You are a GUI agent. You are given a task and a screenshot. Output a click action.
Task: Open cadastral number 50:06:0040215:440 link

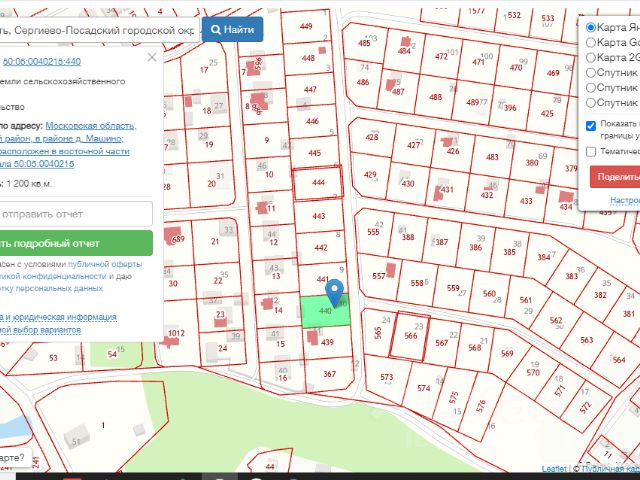click(x=42, y=62)
